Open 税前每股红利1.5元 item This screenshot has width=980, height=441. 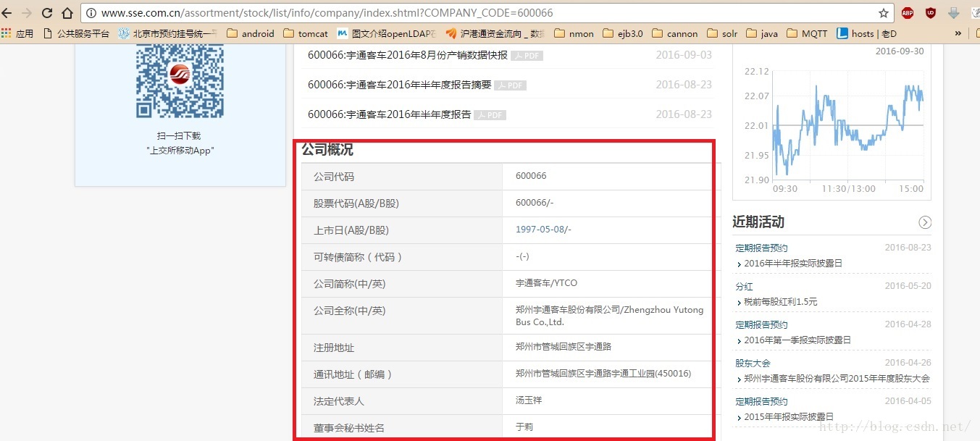(781, 302)
